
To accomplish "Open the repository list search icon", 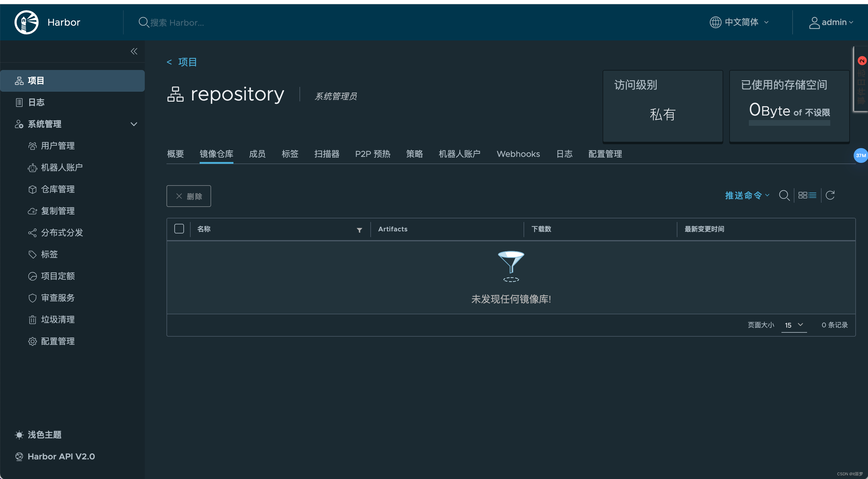I will point(785,195).
